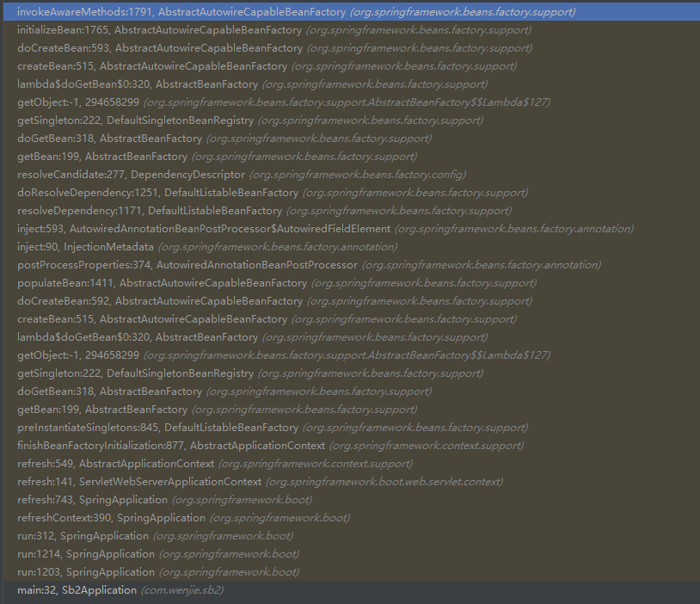Click refresh:141 in ServletWebServerApplicationContext
Image resolution: width=700 pixels, height=604 pixels.
pyautogui.click(x=352, y=482)
